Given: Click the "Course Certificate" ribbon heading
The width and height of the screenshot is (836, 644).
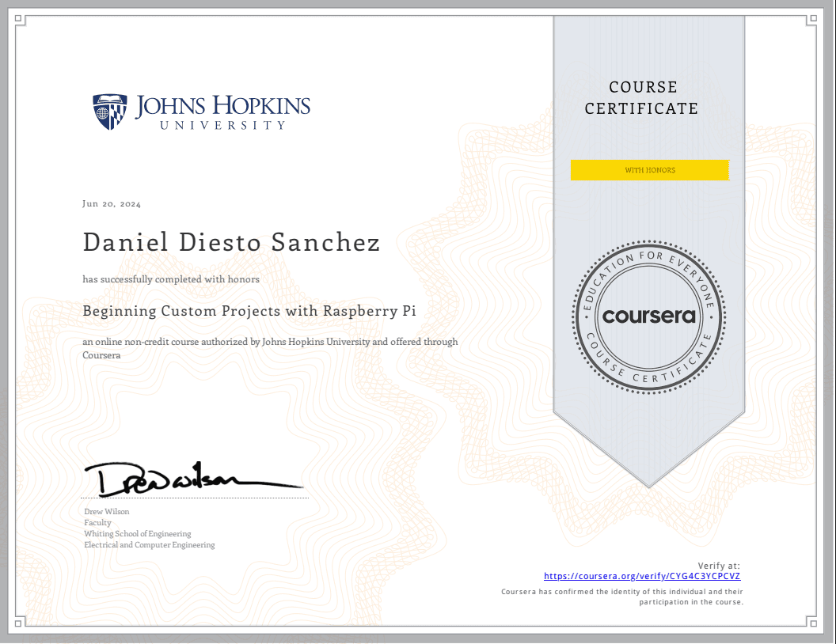Looking at the screenshot, I should pos(641,98).
